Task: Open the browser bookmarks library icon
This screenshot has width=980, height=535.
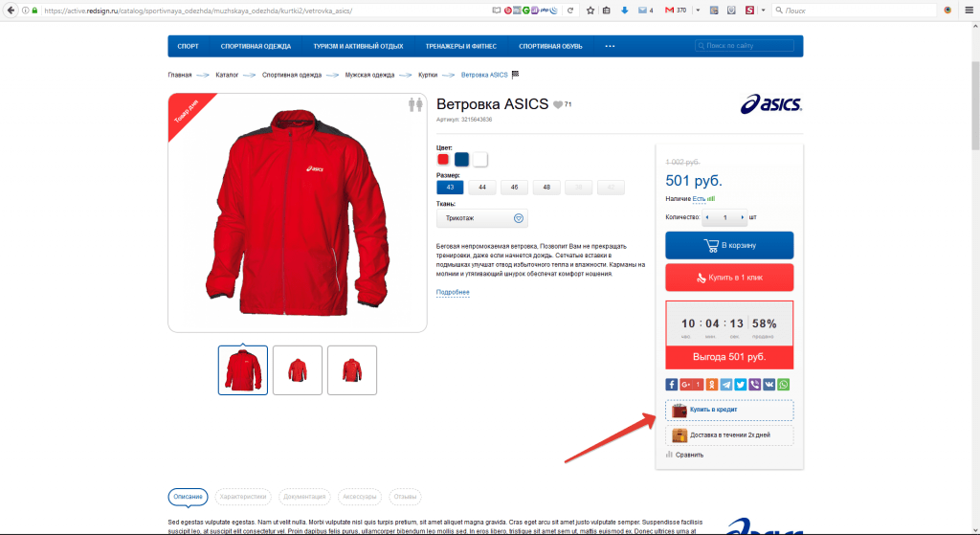Action: [606, 10]
